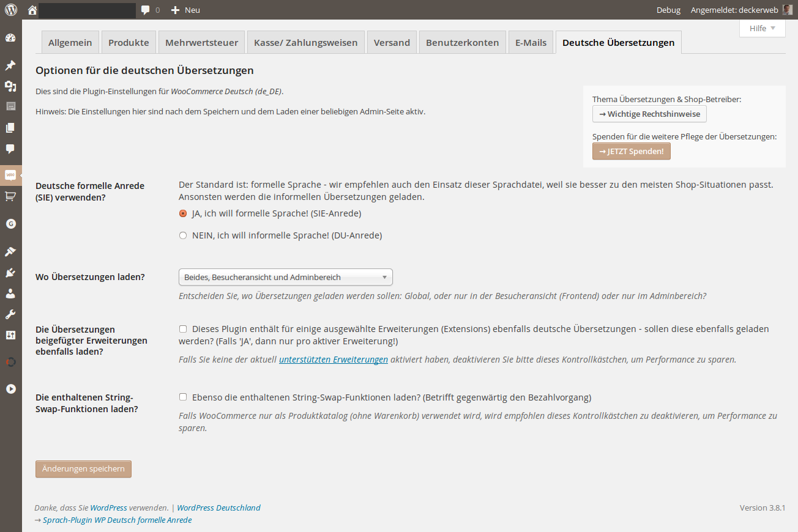
Task: Click the deckerweb user avatar
Action: click(x=788, y=10)
